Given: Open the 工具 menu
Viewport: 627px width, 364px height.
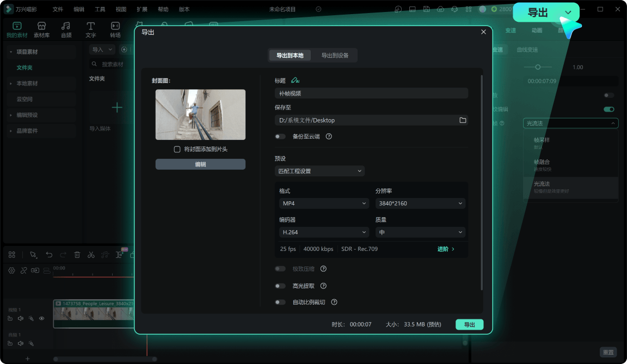Looking at the screenshot, I should 100,9.
